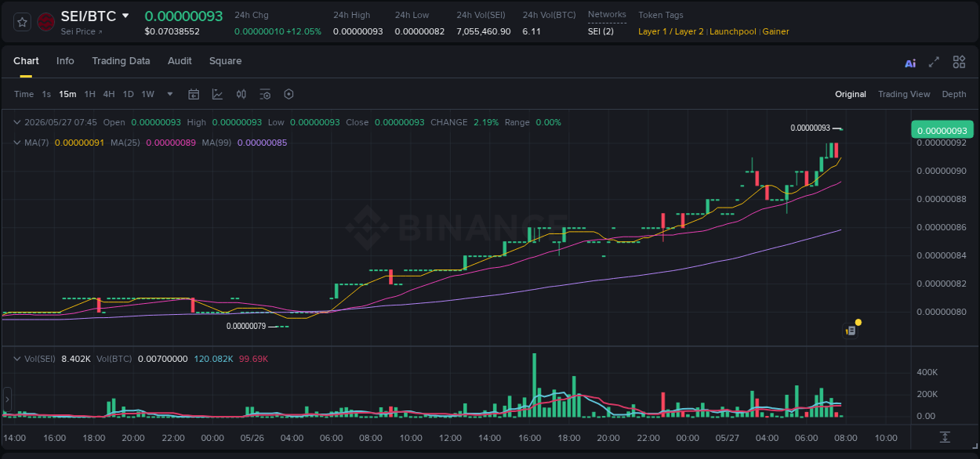
Task: Open the SEI/BTC pair selector dropdown
Action: pos(125,16)
